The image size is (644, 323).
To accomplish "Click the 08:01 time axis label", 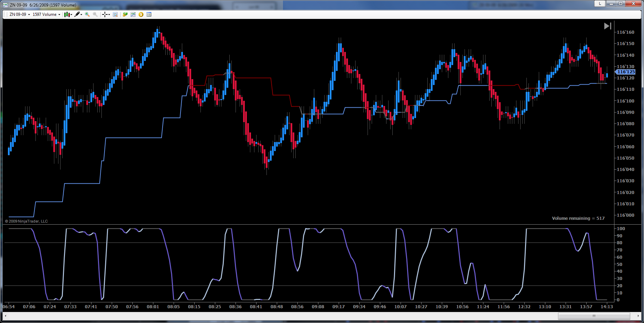I will 153,307.
